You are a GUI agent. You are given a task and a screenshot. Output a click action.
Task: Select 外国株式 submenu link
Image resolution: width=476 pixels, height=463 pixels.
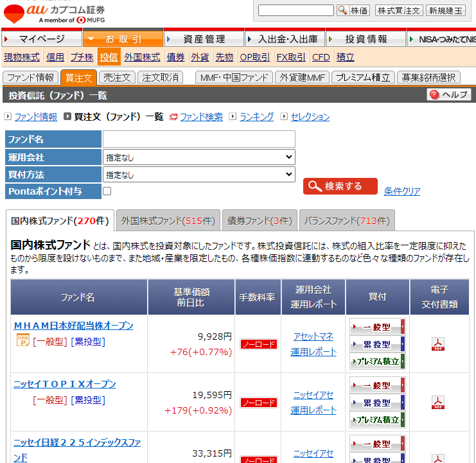coord(142,57)
